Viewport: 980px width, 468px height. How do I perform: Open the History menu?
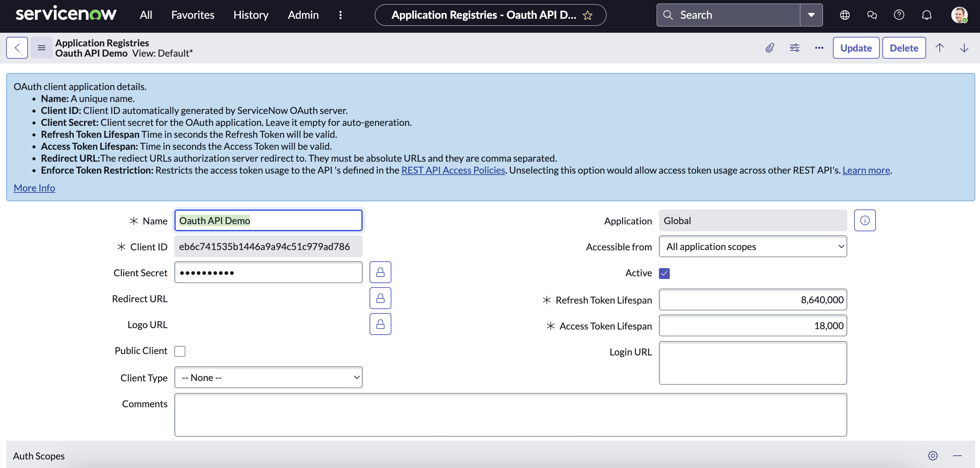click(251, 15)
